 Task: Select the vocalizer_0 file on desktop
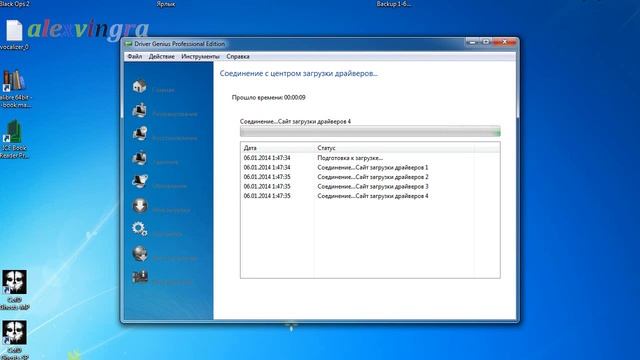tap(14, 35)
